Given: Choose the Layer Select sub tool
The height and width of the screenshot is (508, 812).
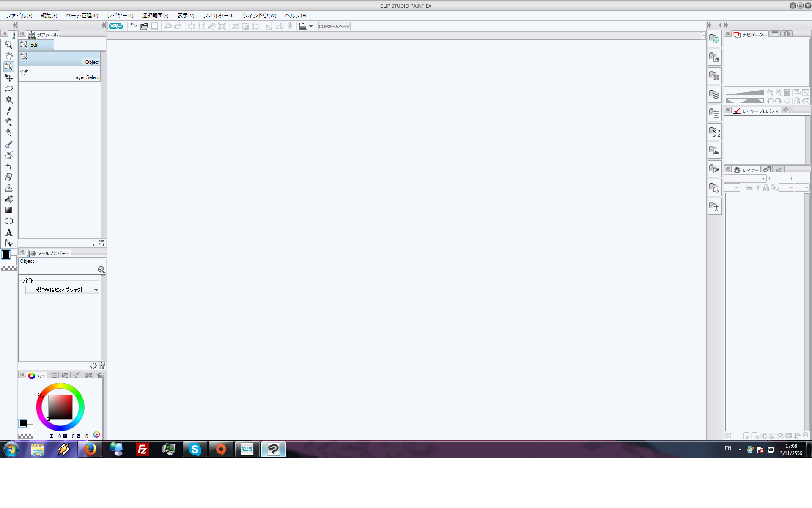Looking at the screenshot, I should [60, 74].
